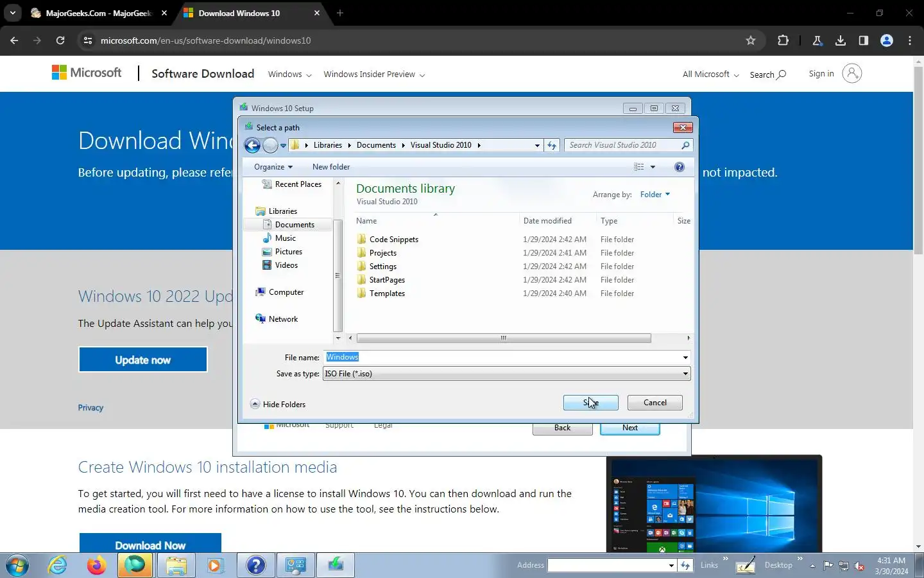The width and height of the screenshot is (924, 578).
Task: Select the Code Snippets folder
Action: tap(394, 240)
